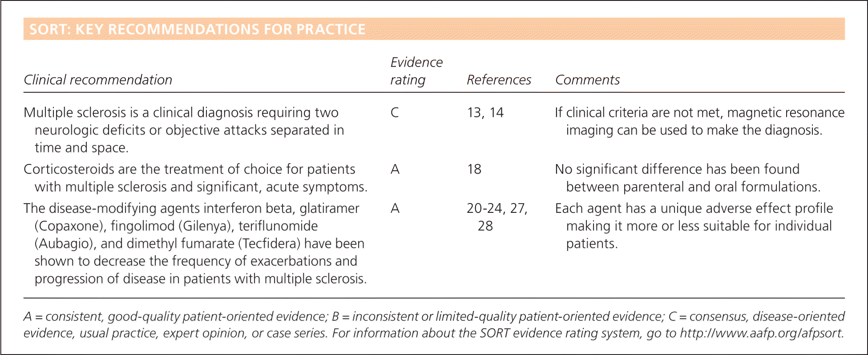Open reference 18
868x355 pixels.
click(x=474, y=169)
